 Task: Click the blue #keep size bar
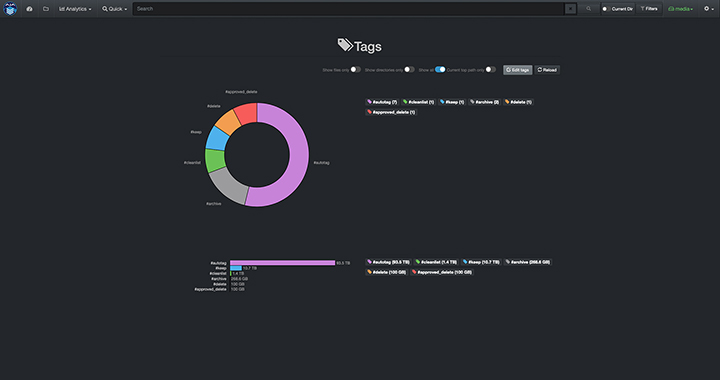[x=236, y=268]
